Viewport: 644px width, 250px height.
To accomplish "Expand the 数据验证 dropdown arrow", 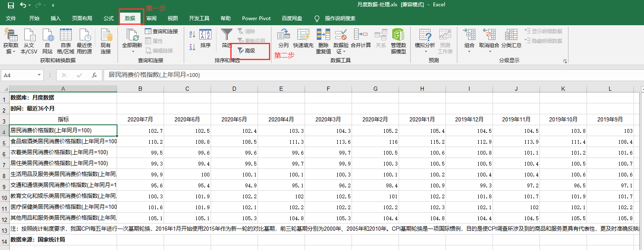I will click(344, 52).
